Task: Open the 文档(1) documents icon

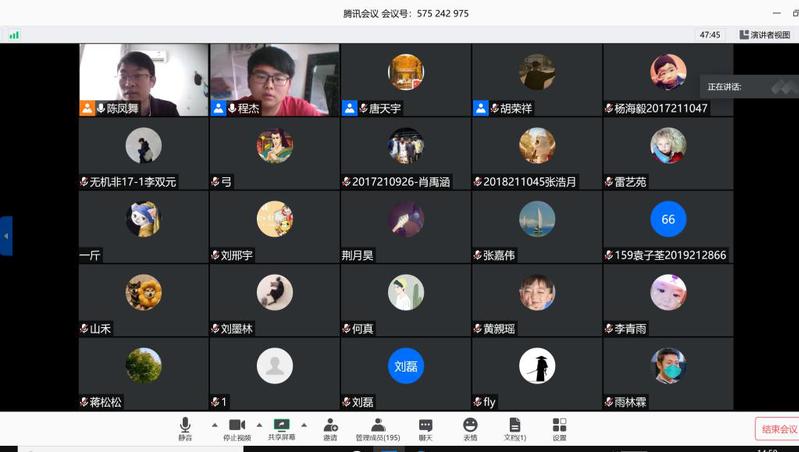Action: click(x=514, y=429)
